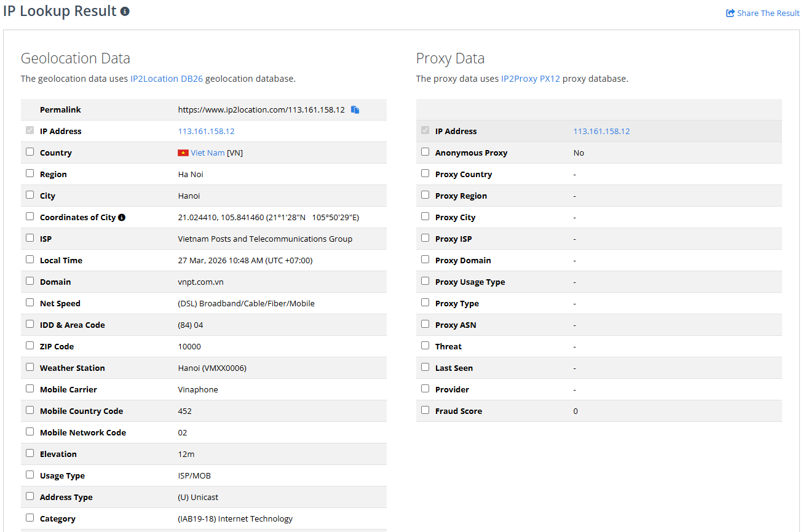Check the Threat checkbox

(x=425, y=345)
